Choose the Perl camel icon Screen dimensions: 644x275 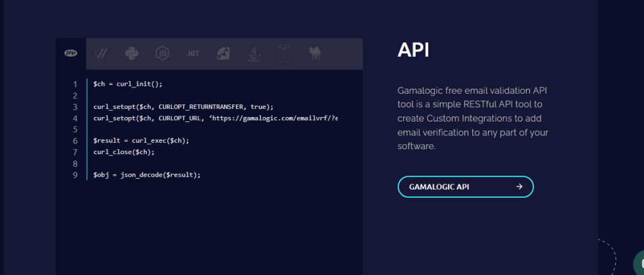pos(315,53)
